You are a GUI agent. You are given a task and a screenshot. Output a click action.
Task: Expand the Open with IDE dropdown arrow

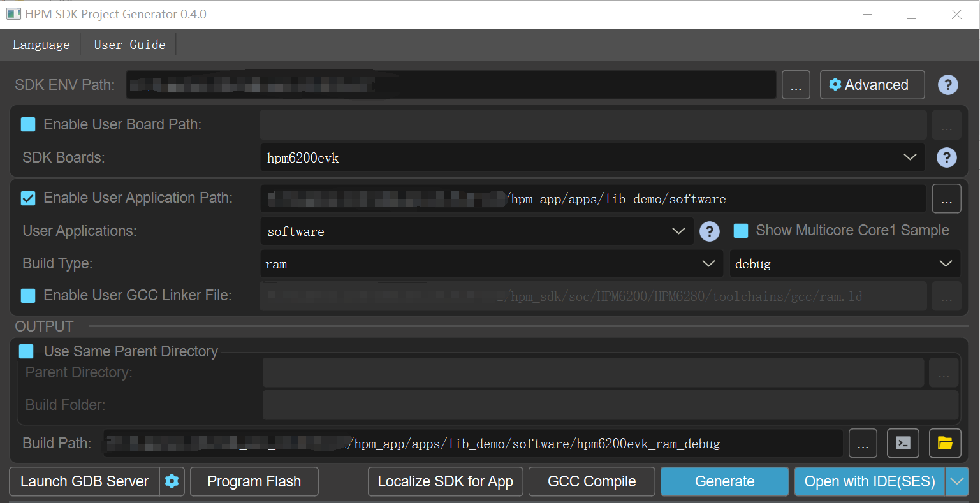coord(957,481)
